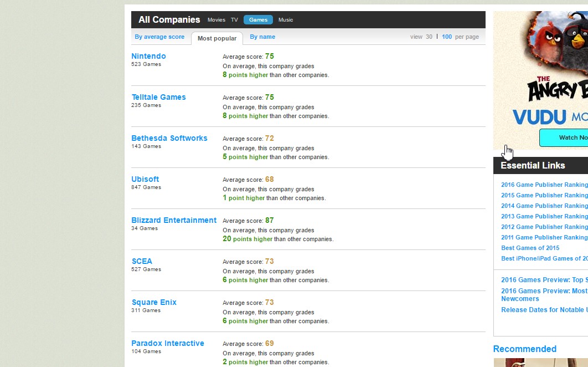Open the Square Enix company page
Viewport: 588px width, 367px height.
click(154, 302)
